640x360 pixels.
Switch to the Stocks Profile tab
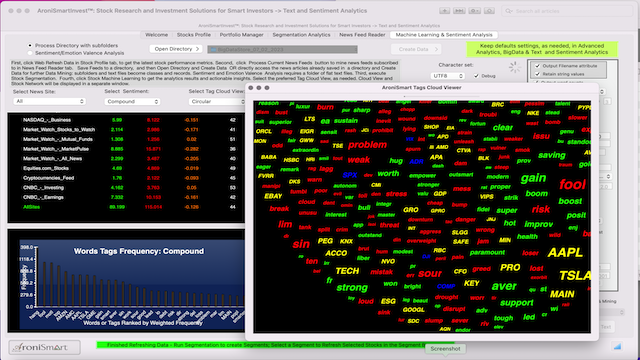pyautogui.click(x=194, y=35)
